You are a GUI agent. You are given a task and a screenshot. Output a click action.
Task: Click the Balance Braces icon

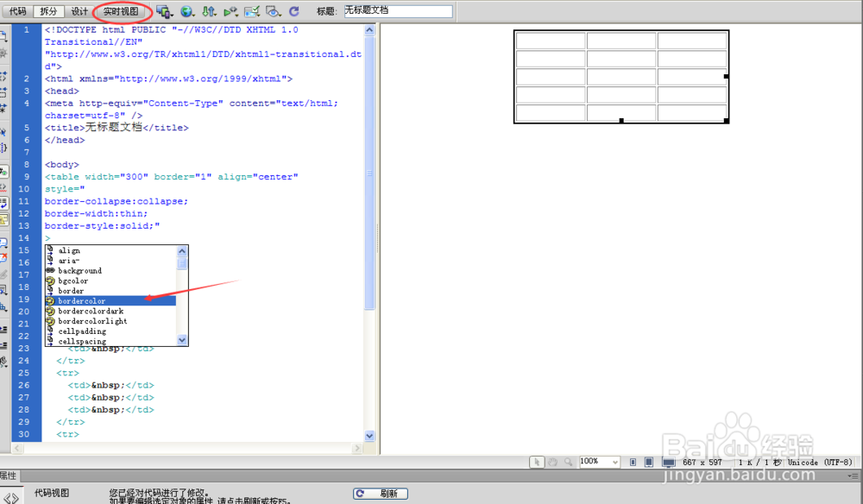3,148
